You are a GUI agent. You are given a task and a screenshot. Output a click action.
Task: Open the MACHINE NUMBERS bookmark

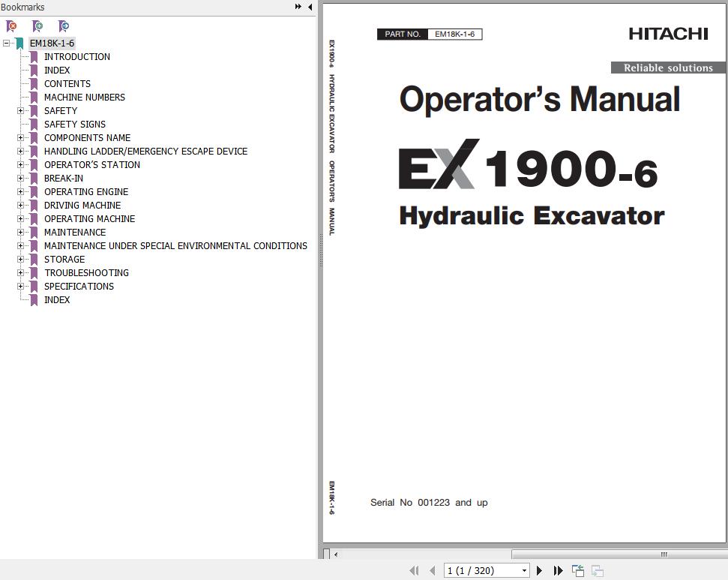pos(85,97)
